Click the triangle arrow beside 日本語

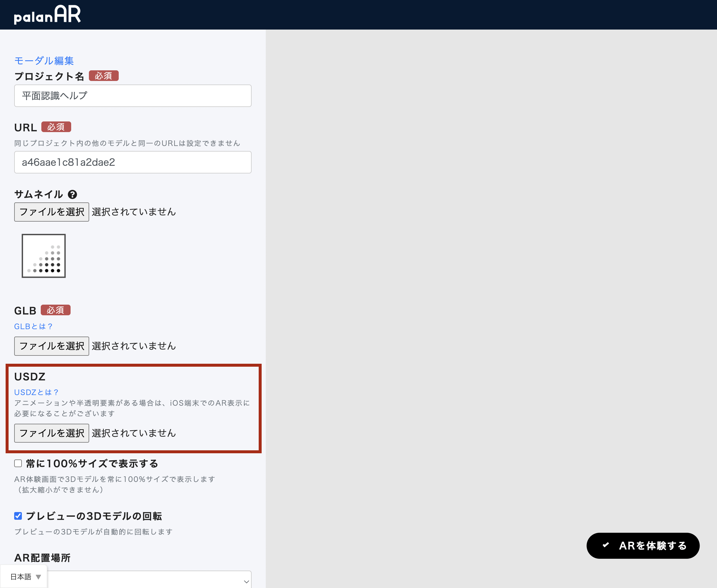tap(39, 577)
